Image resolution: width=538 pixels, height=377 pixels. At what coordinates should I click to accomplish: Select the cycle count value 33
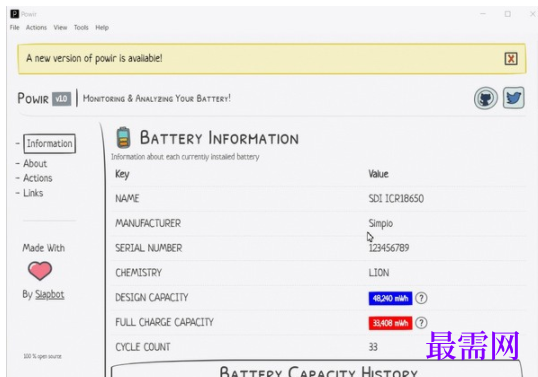coord(373,347)
